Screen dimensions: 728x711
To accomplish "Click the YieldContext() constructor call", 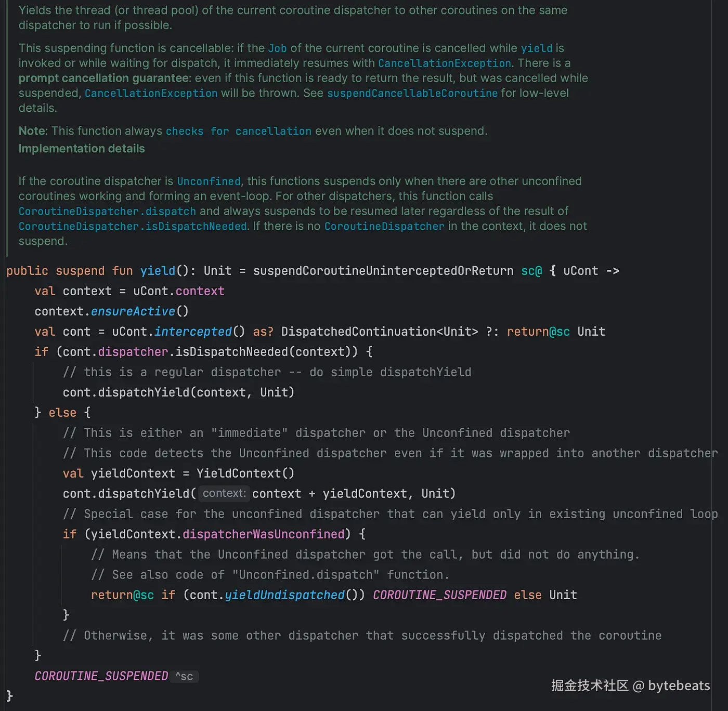I will coord(245,473).
